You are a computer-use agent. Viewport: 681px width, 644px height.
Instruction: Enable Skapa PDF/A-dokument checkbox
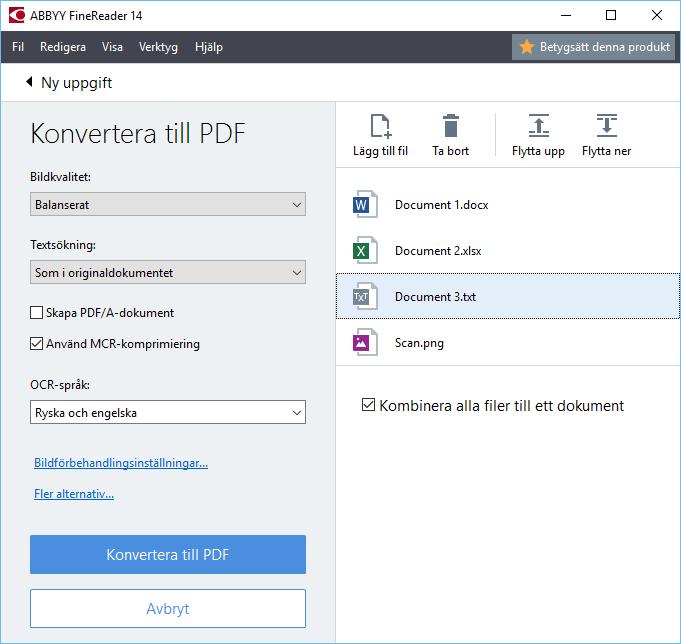click(x=36, y=313)
